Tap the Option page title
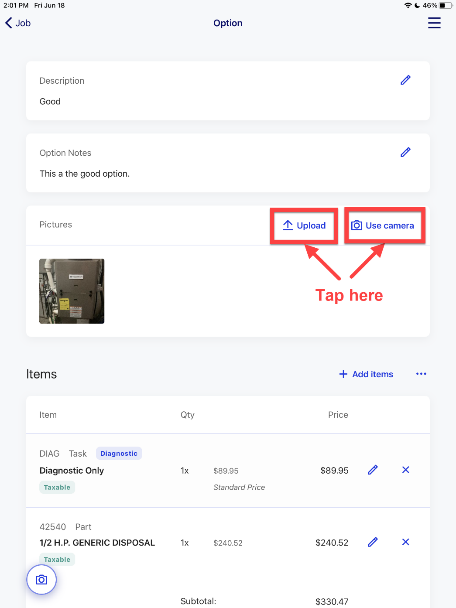 point(228,23)
